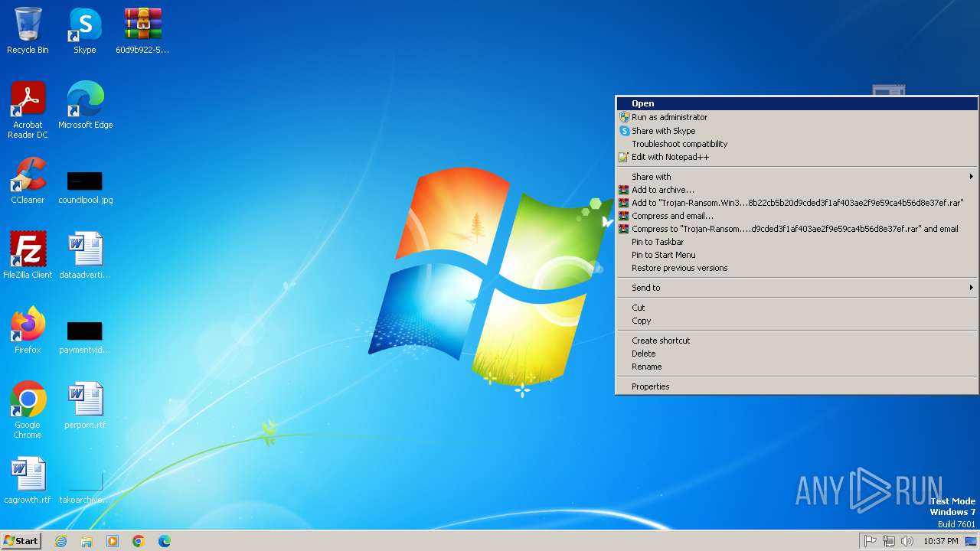Click the taskbar clock showing 10:37 PM
980x551 pixels.
(x=941, y=541)
